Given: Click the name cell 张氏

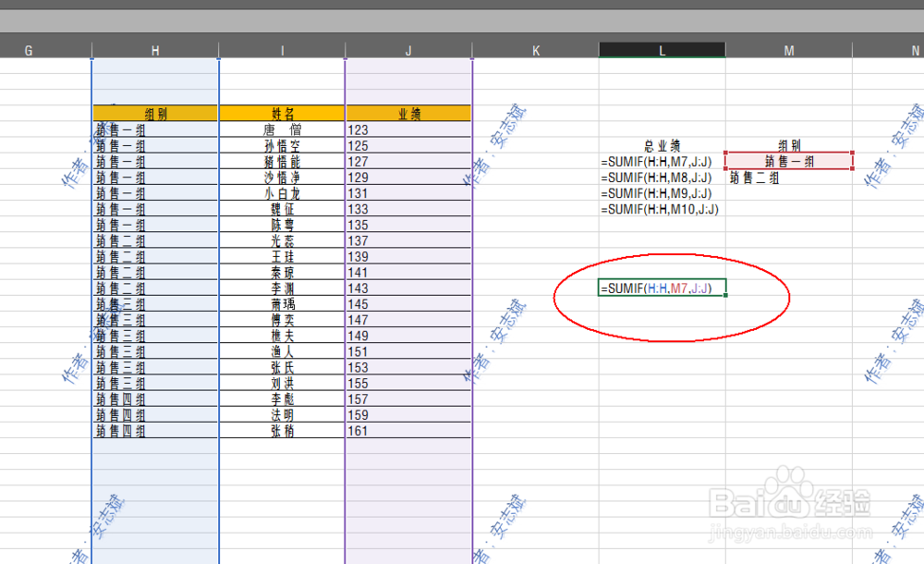Looking at the screenshot, I should (x=282, y=368).
